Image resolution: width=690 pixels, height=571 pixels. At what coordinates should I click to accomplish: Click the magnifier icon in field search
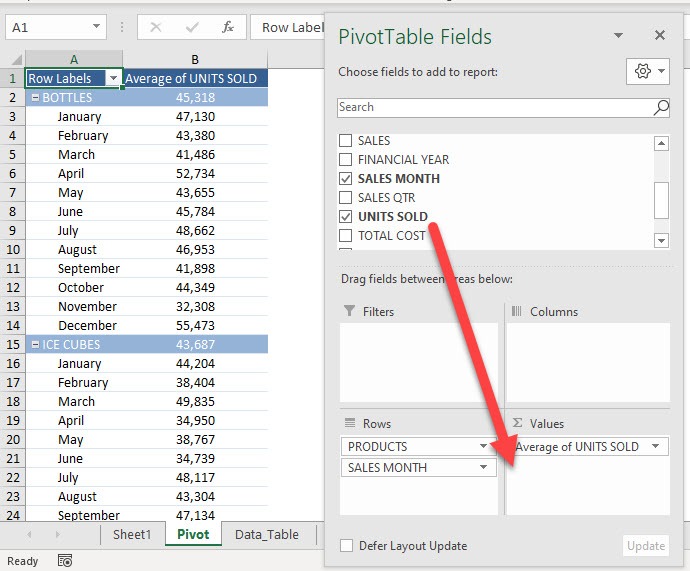[x=661, y=107]
